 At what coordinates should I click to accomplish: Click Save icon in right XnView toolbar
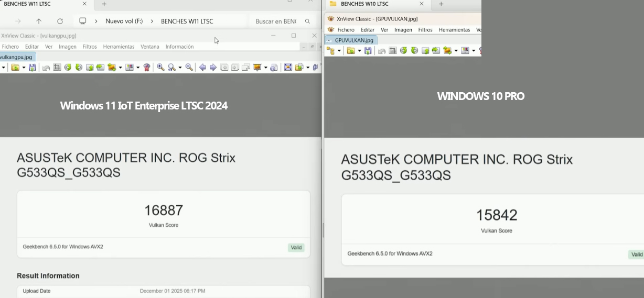point(368,51)
